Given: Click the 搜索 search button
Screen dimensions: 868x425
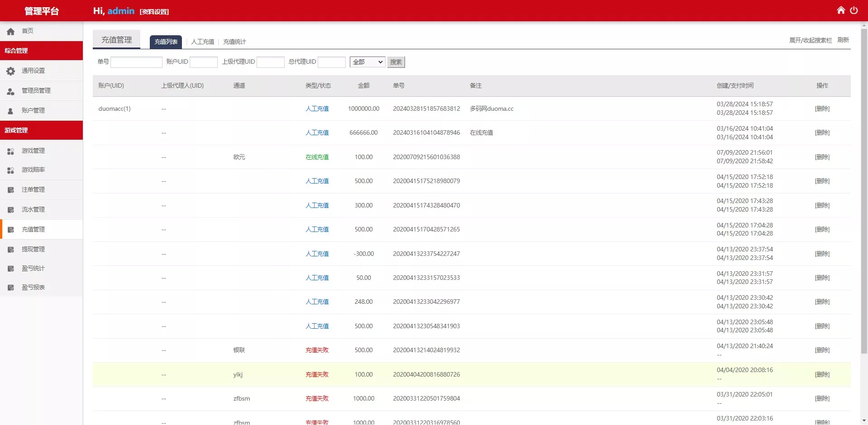Looking at the screenshot, I should click(x=395, y=62).
